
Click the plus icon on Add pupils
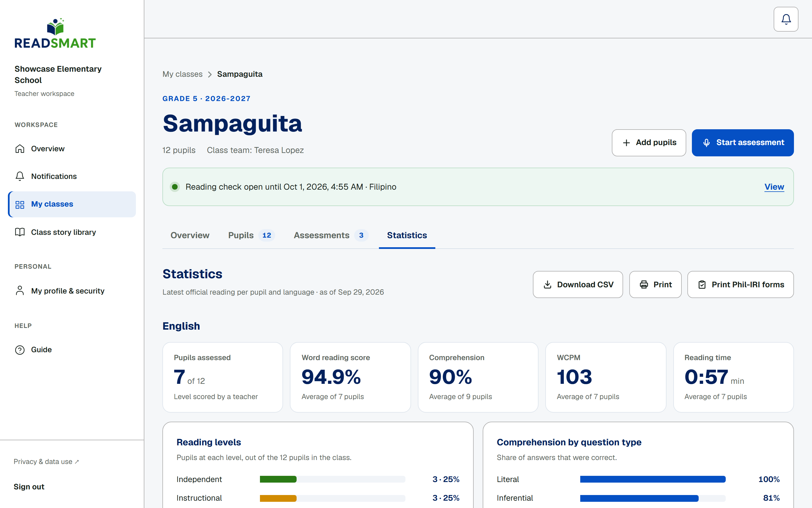[x=626, y=143]
